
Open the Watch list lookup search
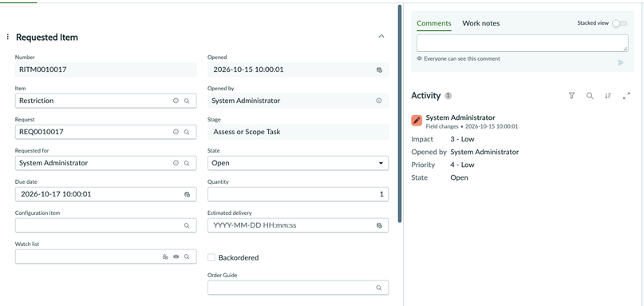click(187, 256)
